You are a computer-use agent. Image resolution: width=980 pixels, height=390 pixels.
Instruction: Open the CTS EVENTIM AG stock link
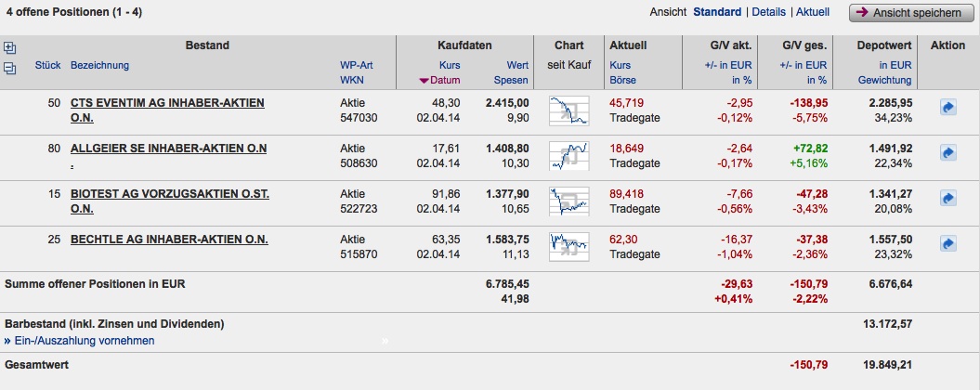coord(167,102)
